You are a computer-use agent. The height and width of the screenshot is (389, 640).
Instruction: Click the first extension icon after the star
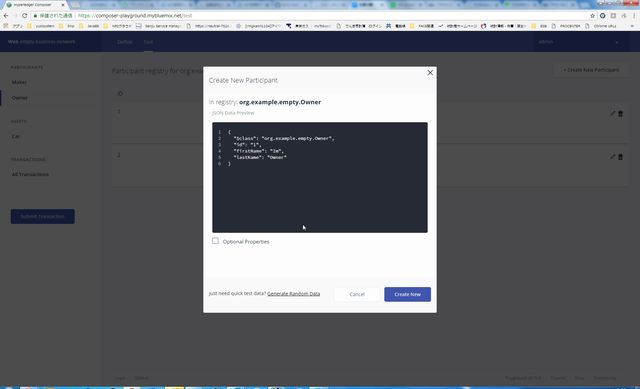tap(602, 16)
